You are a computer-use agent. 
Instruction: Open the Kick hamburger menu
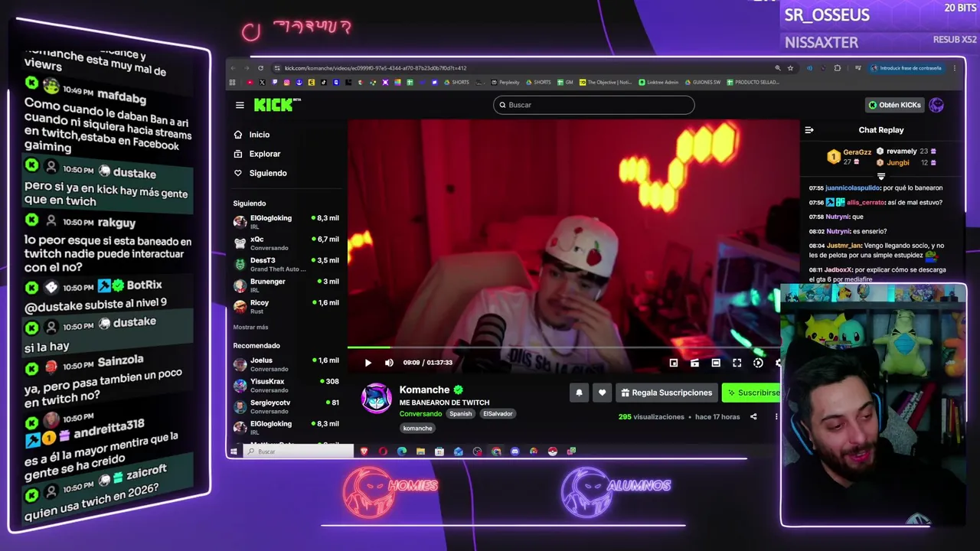click(x=240, y=105)
